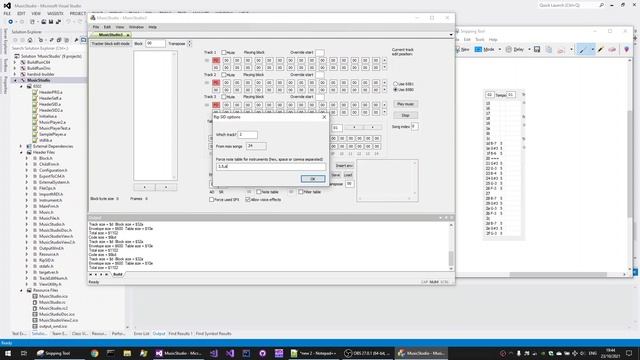This screenshot has width=640, height=360.
Task: Open the notification center icon
Action: [629, 353]
